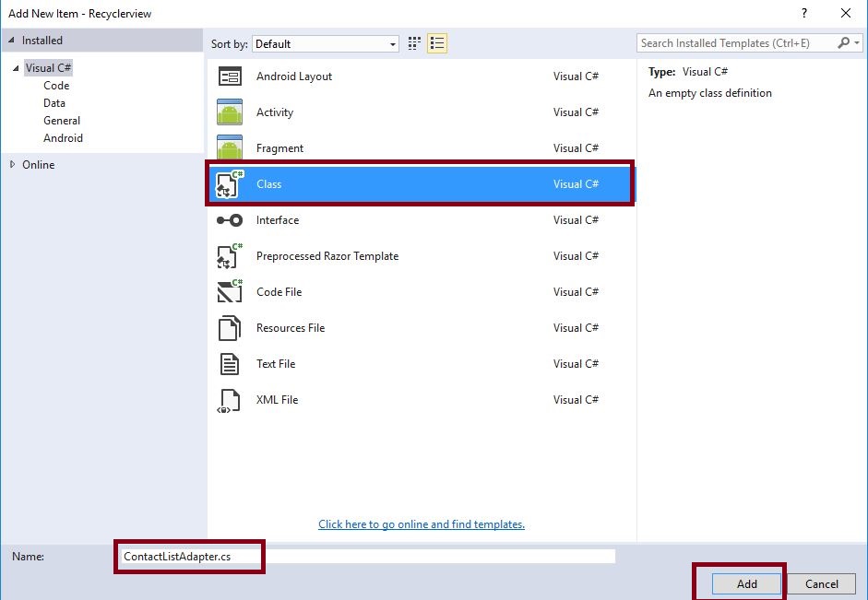The image size is (868, 600).
Task: Click the Activity Android robot icon
Action: pos(230,112)
